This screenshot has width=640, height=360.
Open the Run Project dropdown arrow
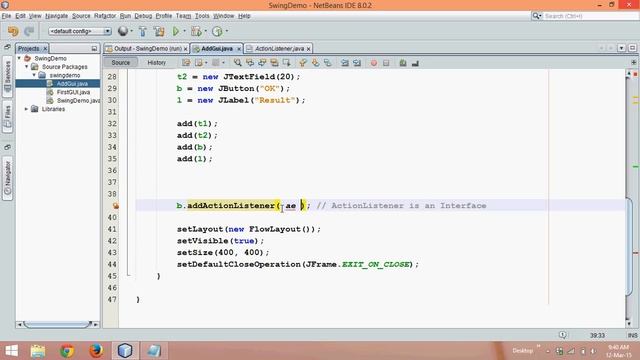[184, 31]
